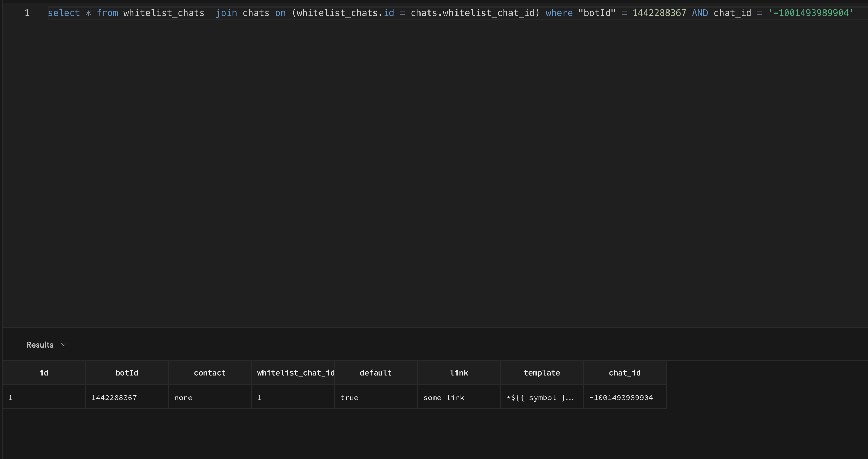Click the default column header

[x=376, y=373]
